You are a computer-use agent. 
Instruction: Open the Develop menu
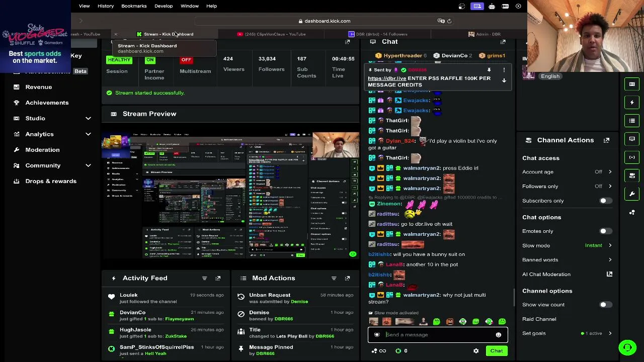pyautogui.click(x=164, y=6)
